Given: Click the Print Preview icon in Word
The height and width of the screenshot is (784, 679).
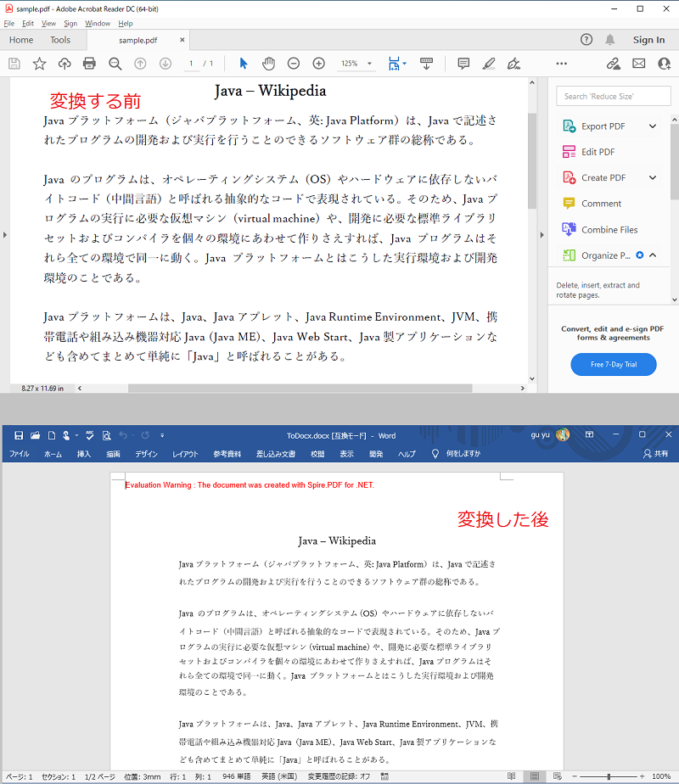Looking at the screenshot, I should pos(106,435).
